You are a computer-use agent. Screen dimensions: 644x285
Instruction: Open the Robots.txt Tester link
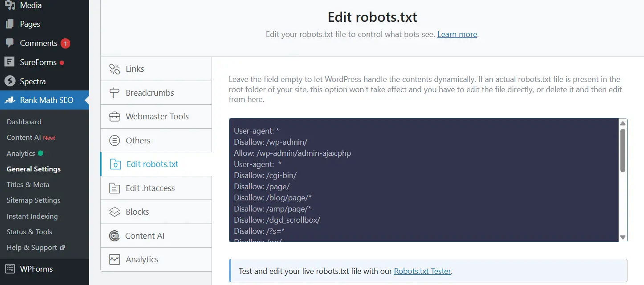pos(422,270)
